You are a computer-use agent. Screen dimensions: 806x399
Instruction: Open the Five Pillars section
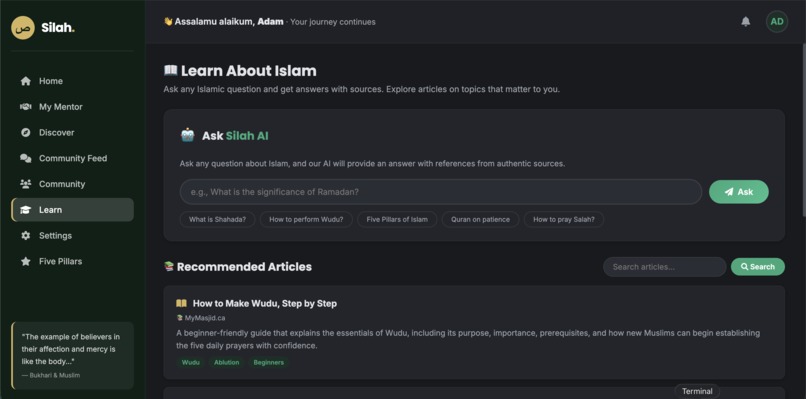pyautogui.click(x=72, y=261)
